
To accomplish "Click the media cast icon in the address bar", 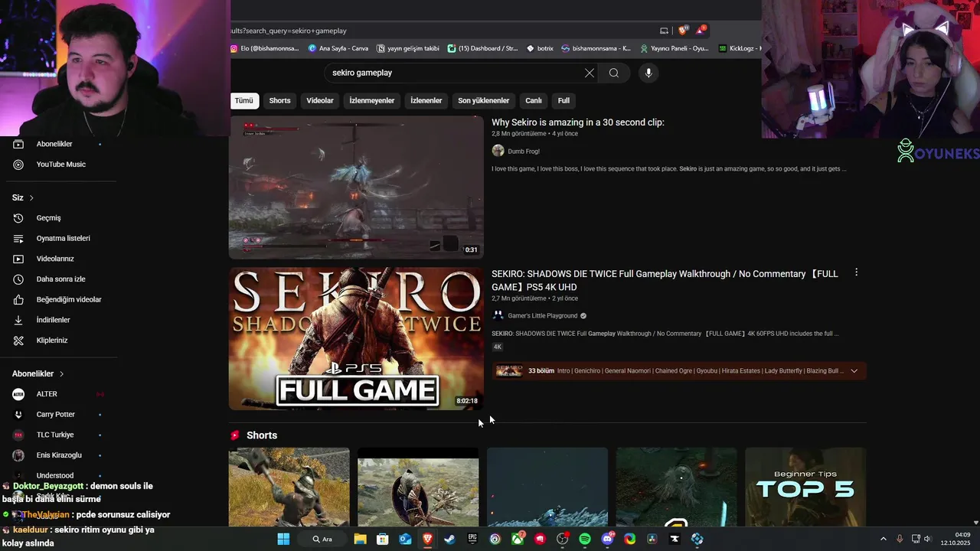I will [664, 31].
